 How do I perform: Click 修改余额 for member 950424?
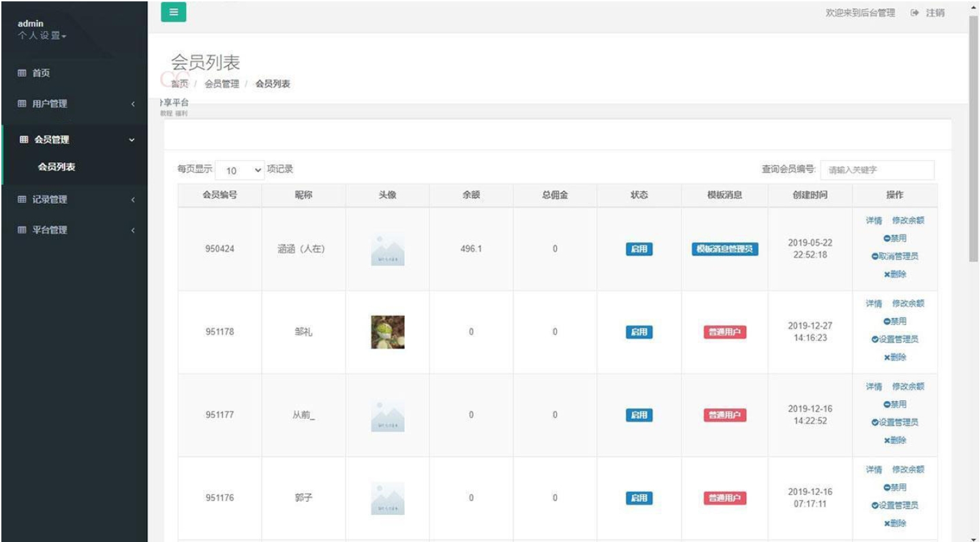tap(908, 221)
